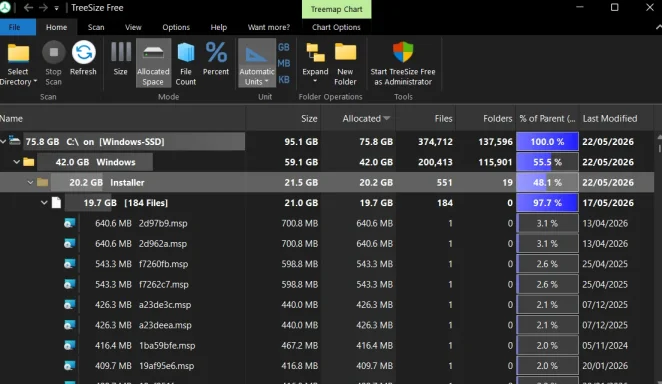This screenshot has height=384, width=662.
Task: Click the Expand folder icon
Action: [x=315, y=53]
